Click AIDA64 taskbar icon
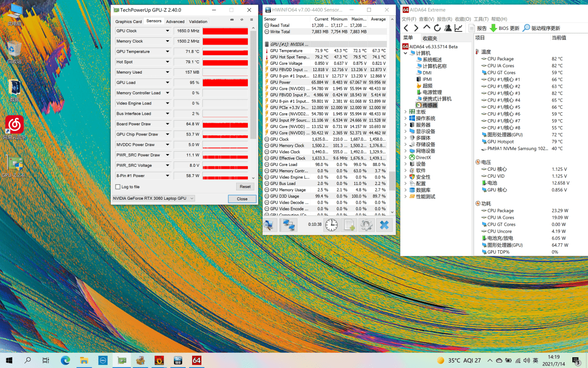This screenshot has width=588, height=368. pyautogui.click(x=197, y=360)
